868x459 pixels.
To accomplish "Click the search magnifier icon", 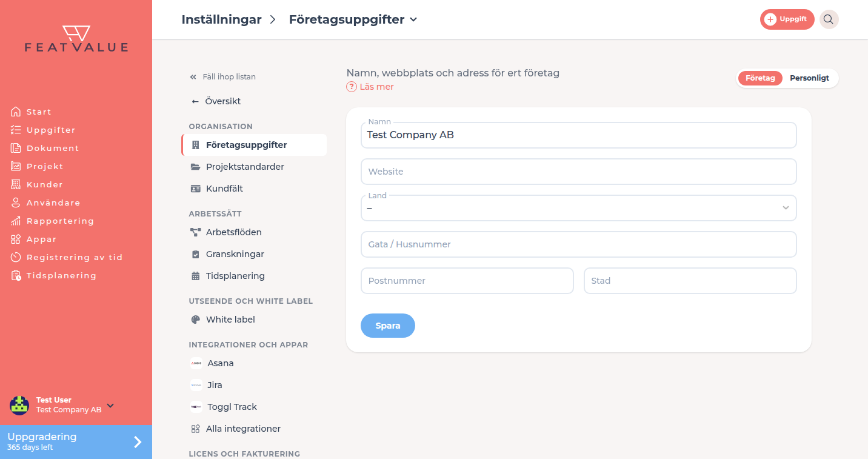I will pos(829,19).
